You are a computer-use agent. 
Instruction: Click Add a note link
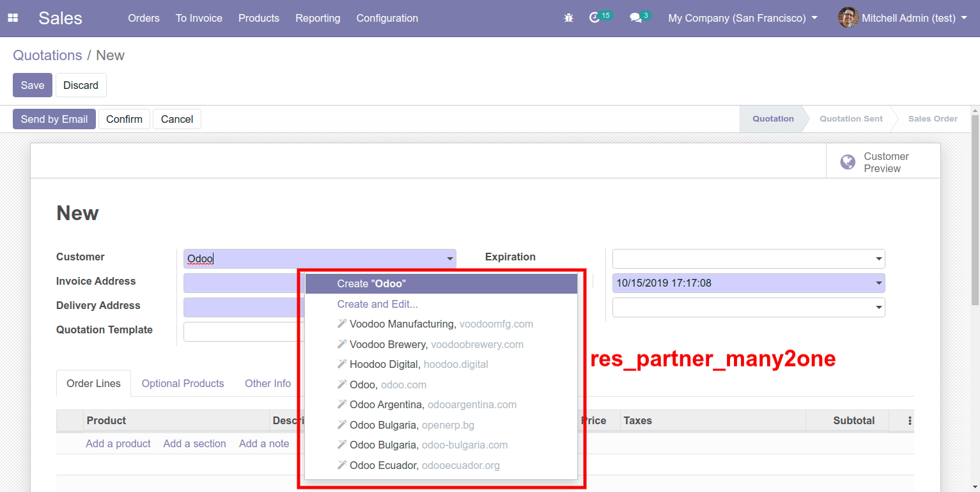[264, 443]
